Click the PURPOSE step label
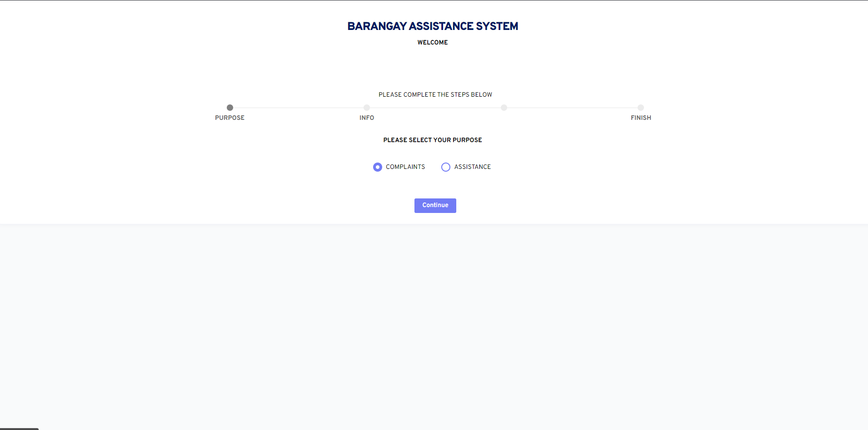This screenshot has width=868, height=430. [230, 118]
